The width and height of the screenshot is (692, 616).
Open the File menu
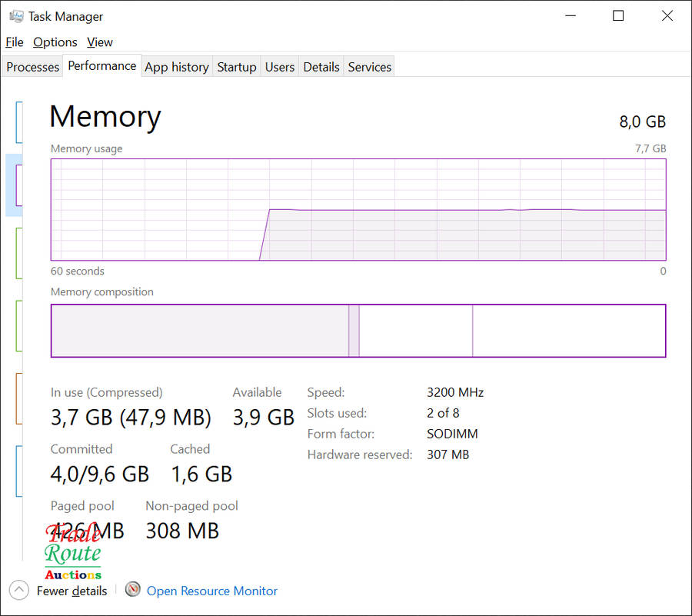pyautogui.click(x=14, y=42)
